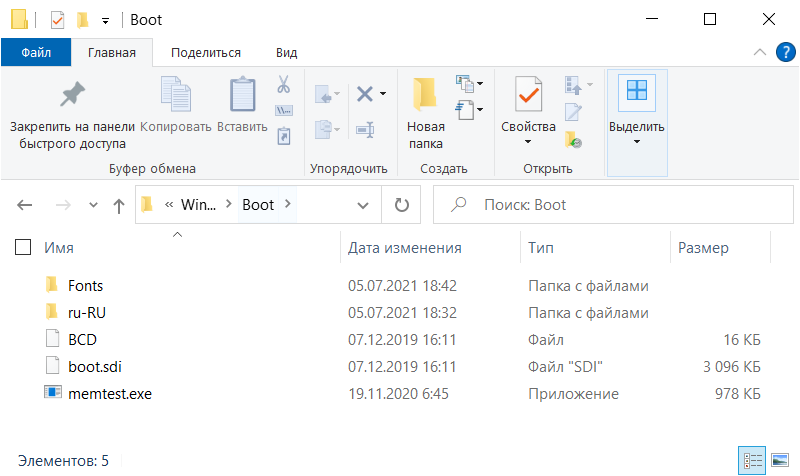Screen dimensions: 800x476
Task: Click quick access New folder icon
Action: [82, 20]
